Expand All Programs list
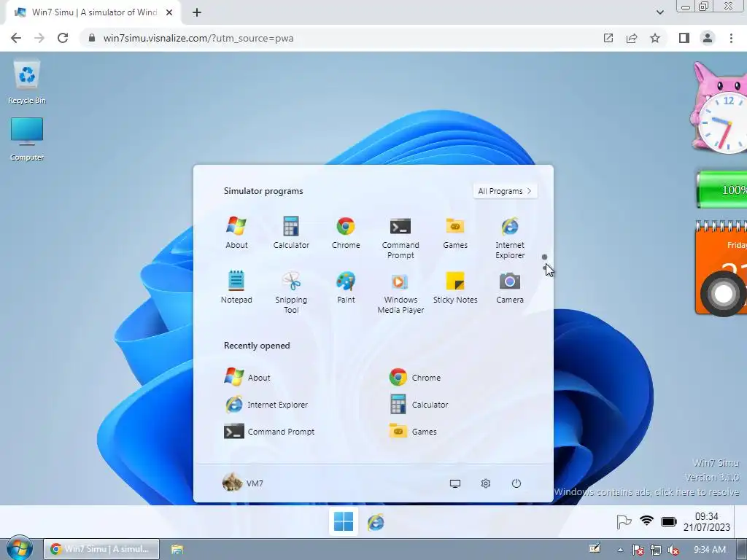The height and width of the screenshot is (560, 747). tap(505, 191)
